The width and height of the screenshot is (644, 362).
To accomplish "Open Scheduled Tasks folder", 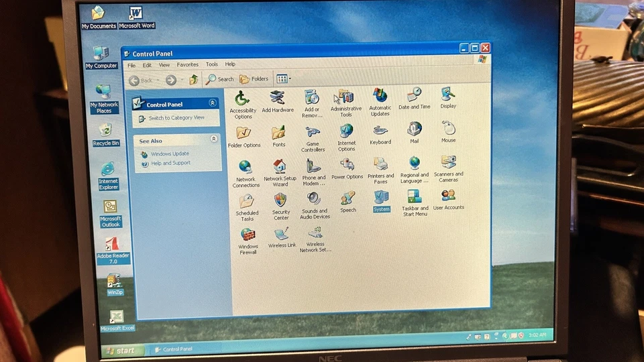I will point(247,208).
